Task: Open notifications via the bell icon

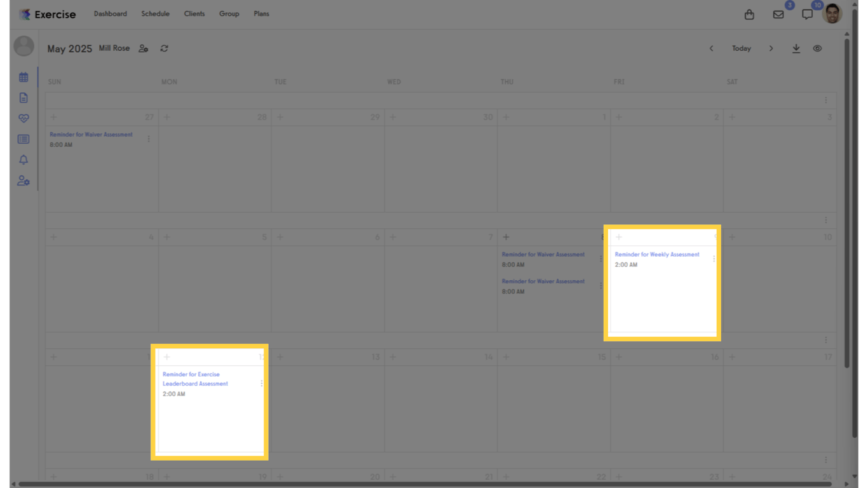Action: (x=24, y=159)
